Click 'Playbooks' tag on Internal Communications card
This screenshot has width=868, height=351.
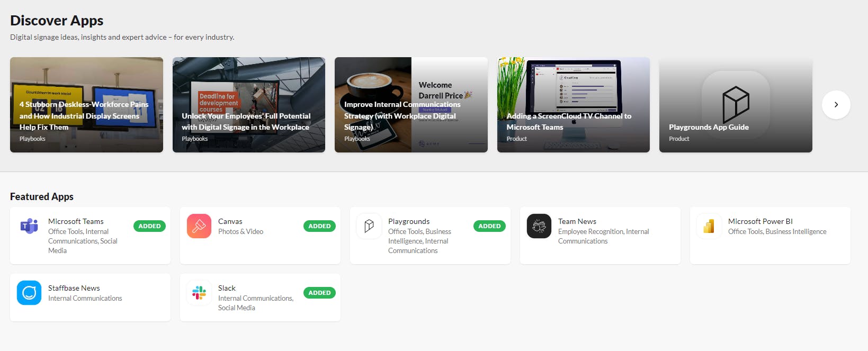(x=357, y=139)
